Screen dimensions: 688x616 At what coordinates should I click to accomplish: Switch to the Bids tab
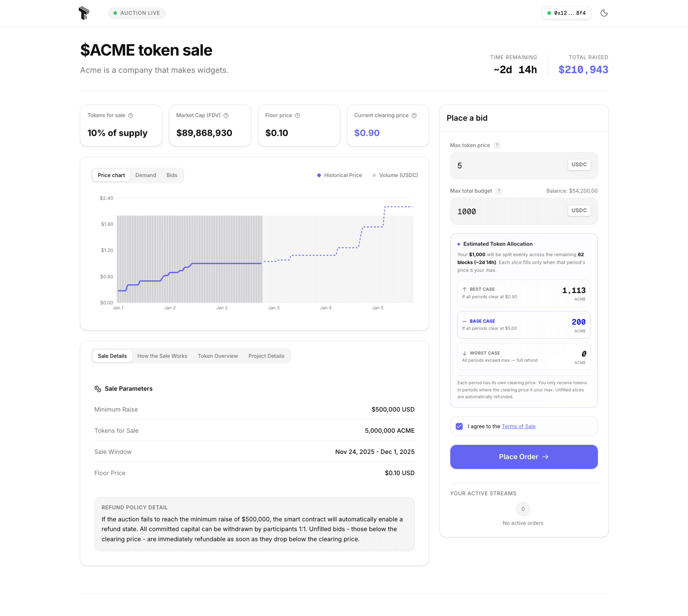[172, 175]
